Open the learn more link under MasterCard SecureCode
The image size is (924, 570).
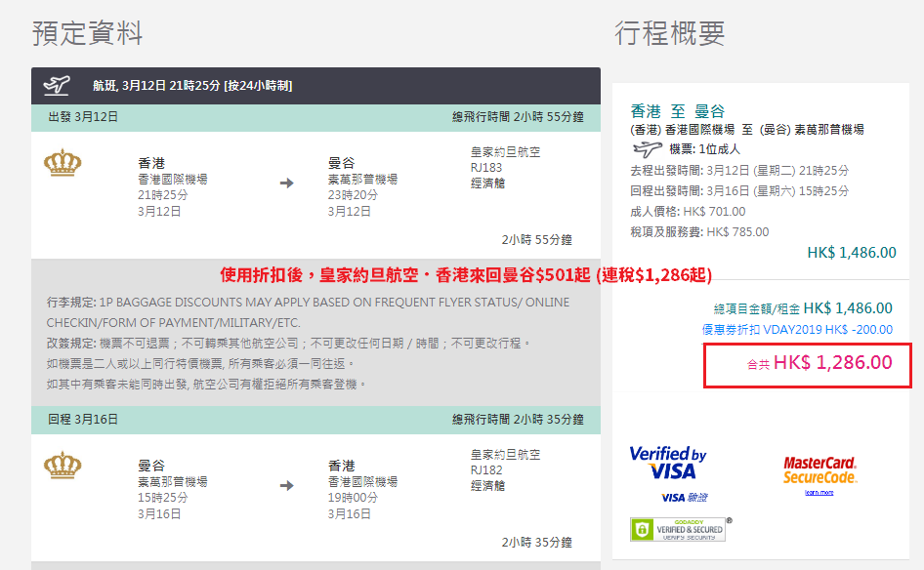coord(819,492)
